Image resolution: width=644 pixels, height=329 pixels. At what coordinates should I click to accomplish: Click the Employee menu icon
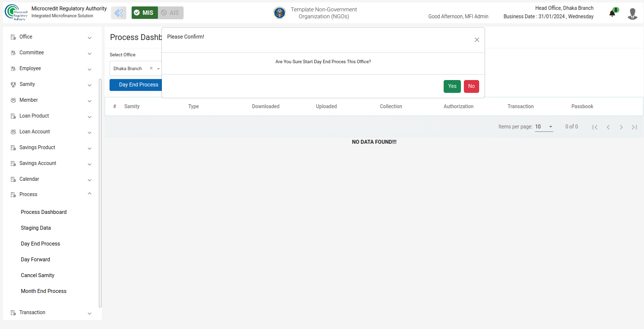13,69
